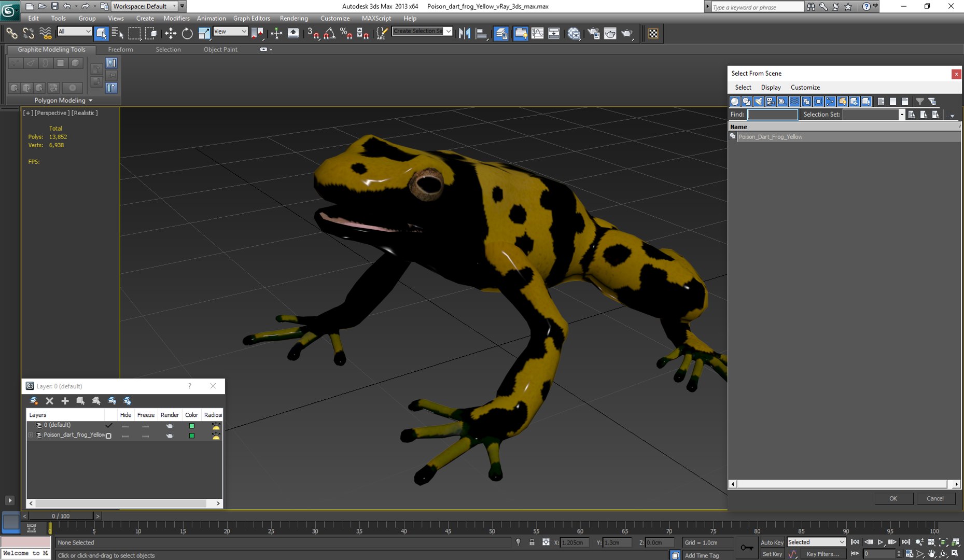
Task: Click the Align tool icon
Action: coord(482,33)
